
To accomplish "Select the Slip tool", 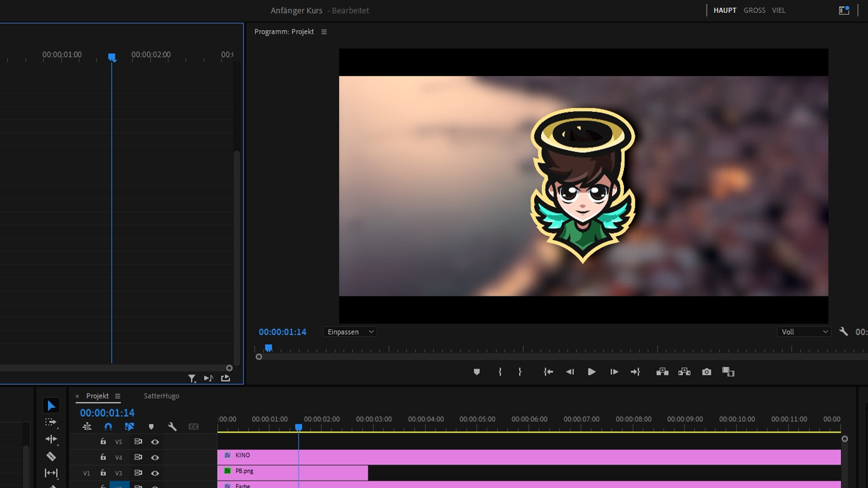I will pos(51,473).
